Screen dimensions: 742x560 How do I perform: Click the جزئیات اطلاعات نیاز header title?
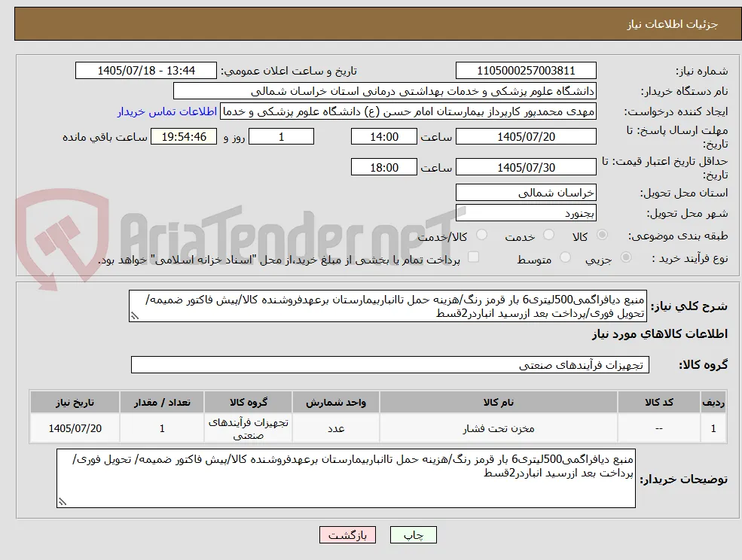(x=673, y=24)
